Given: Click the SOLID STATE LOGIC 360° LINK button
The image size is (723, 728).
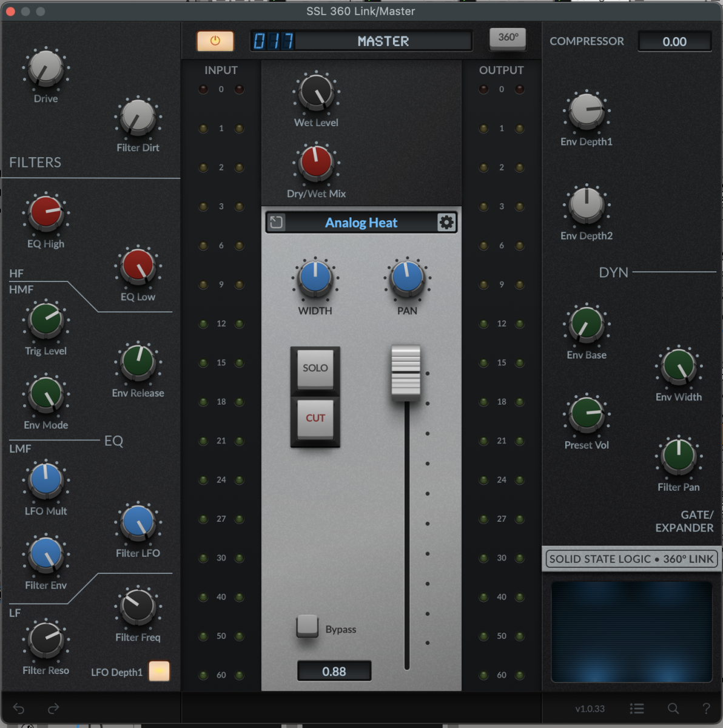Looking at the screenshot, I should (631, 559).
